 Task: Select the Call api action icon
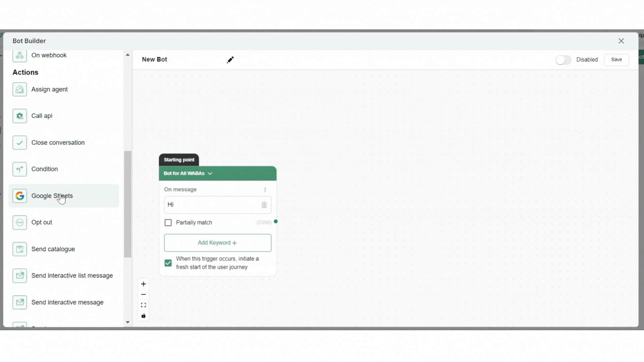click(x=19, y=116)
